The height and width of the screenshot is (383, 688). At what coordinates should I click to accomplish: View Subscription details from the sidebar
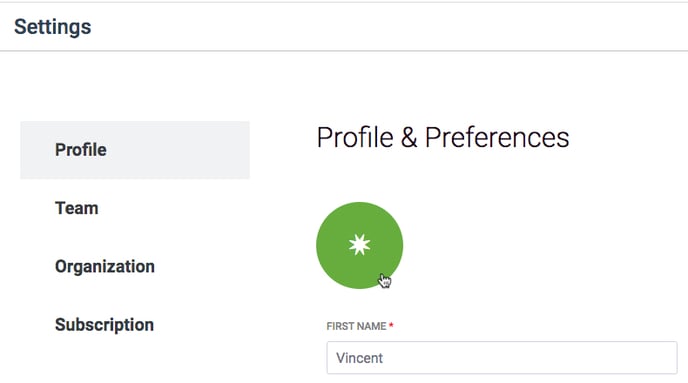104,325
